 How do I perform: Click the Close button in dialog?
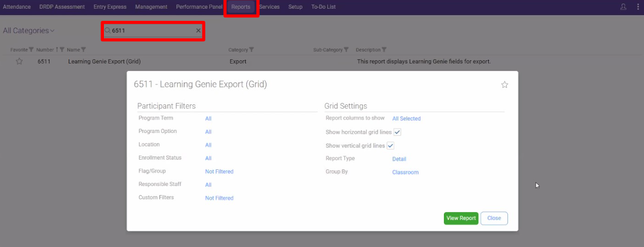pyautogui.click(x=494, y=218)
